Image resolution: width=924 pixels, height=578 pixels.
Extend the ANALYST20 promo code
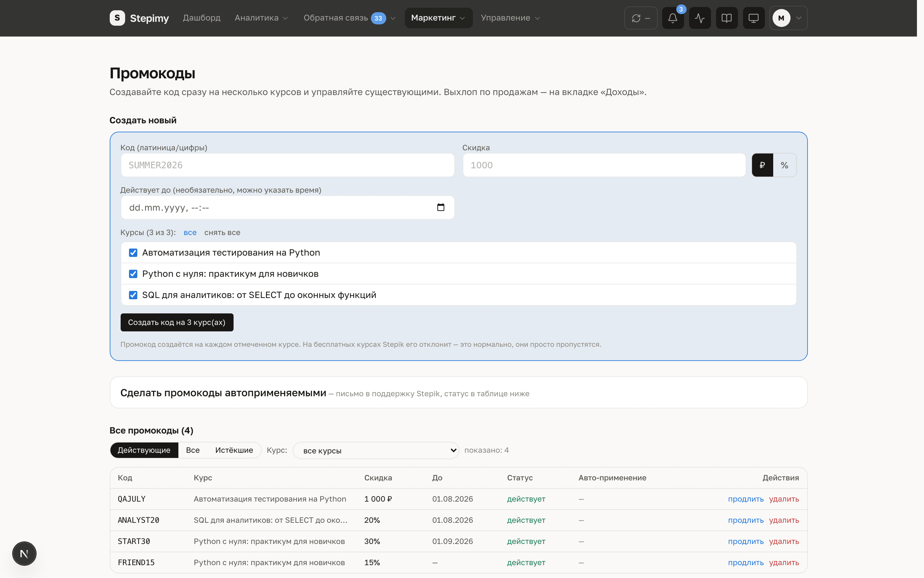(x=745, y=520)
